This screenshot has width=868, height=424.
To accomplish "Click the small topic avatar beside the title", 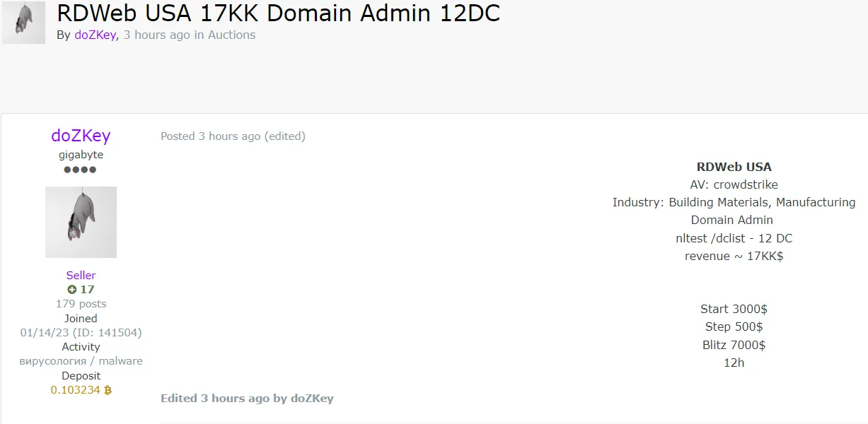I will click(x=23, y=22).
